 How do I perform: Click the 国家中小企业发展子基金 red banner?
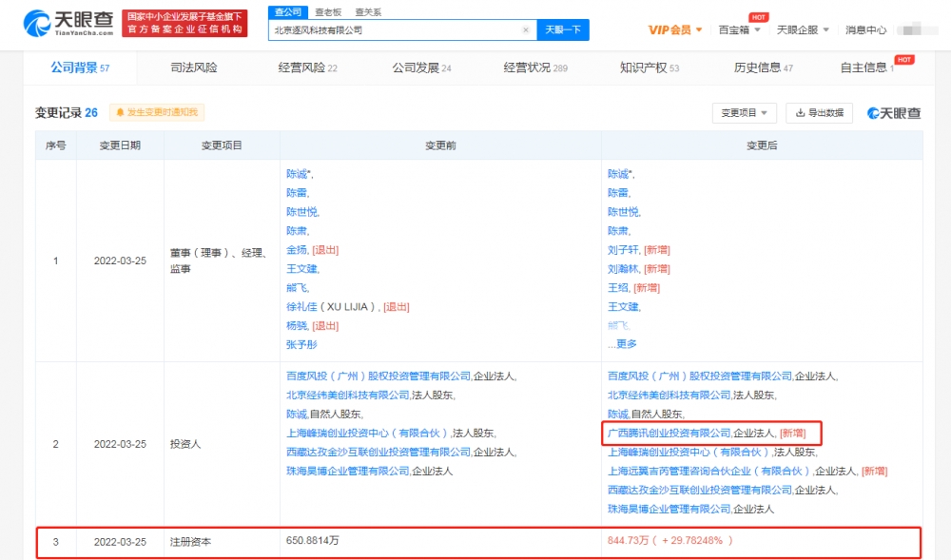point(184,23)
